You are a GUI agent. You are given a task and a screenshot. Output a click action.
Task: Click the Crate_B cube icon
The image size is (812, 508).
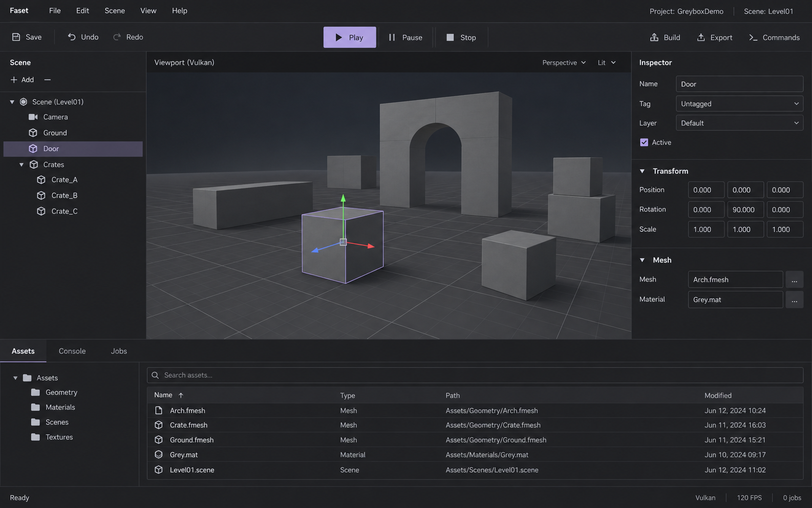[x=41, y=196]
